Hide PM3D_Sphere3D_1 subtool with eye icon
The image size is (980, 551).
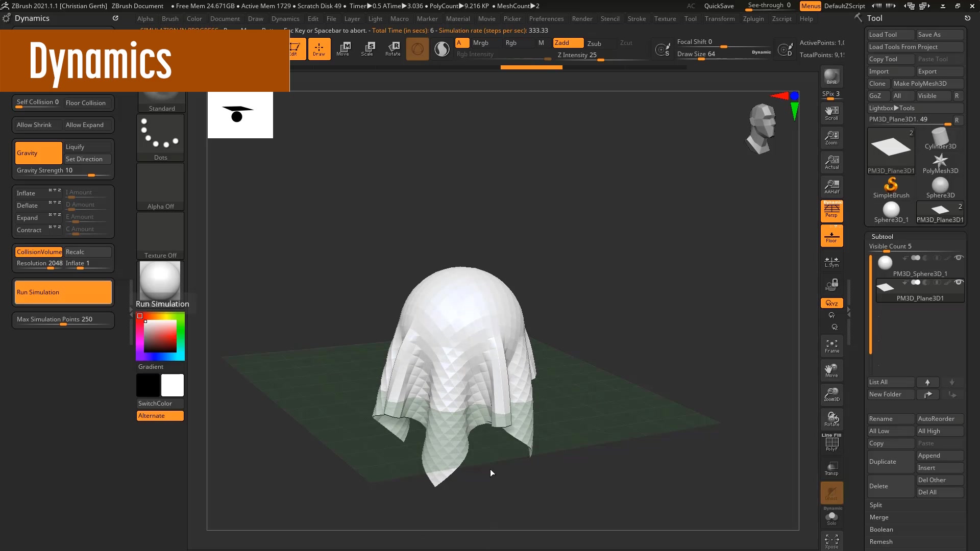[x=959, y=258]
